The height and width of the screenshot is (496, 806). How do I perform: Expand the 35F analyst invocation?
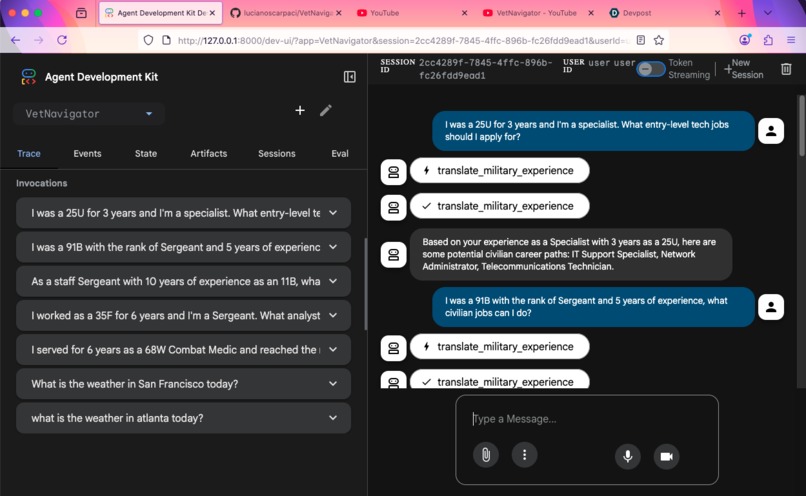(184, 316)
